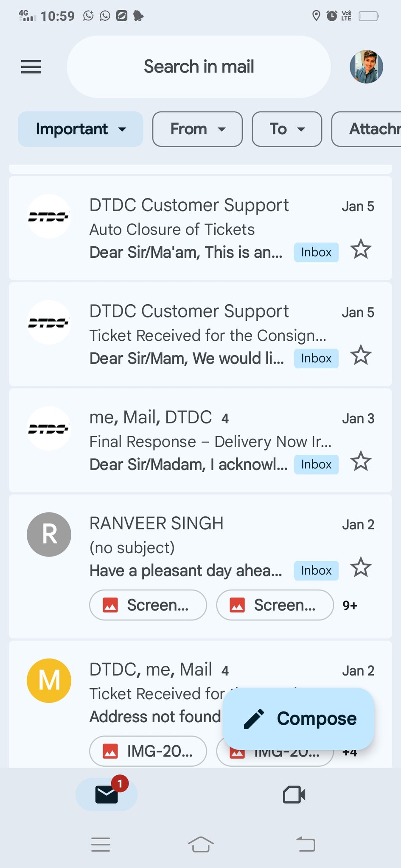
Task: Open the Meet video camera tab
Action: click(294, 795)
